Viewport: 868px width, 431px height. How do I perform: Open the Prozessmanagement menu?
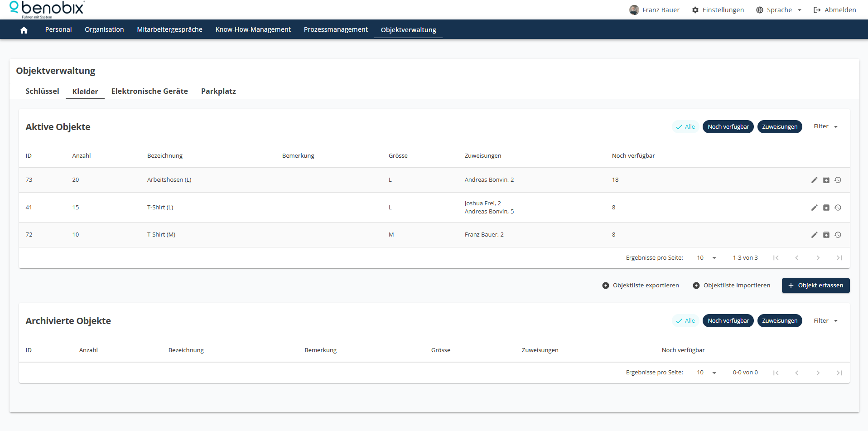[335, 29]
